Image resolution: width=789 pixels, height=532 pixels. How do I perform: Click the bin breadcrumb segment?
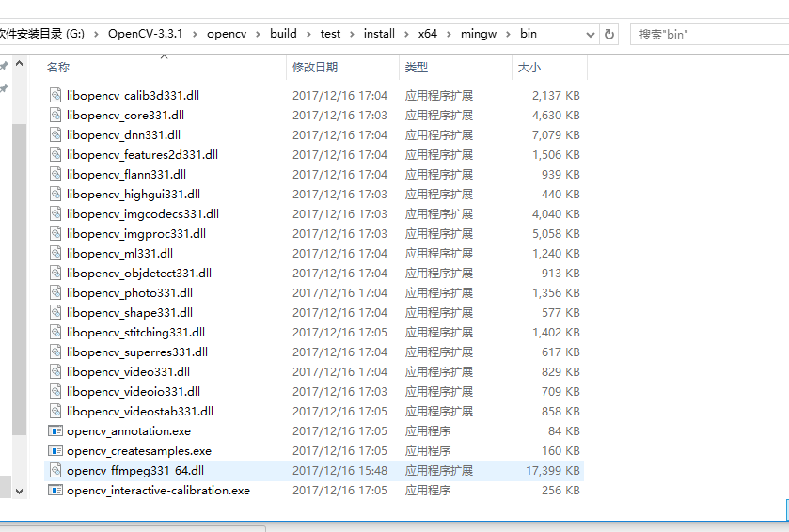click(x=529, y=34)
